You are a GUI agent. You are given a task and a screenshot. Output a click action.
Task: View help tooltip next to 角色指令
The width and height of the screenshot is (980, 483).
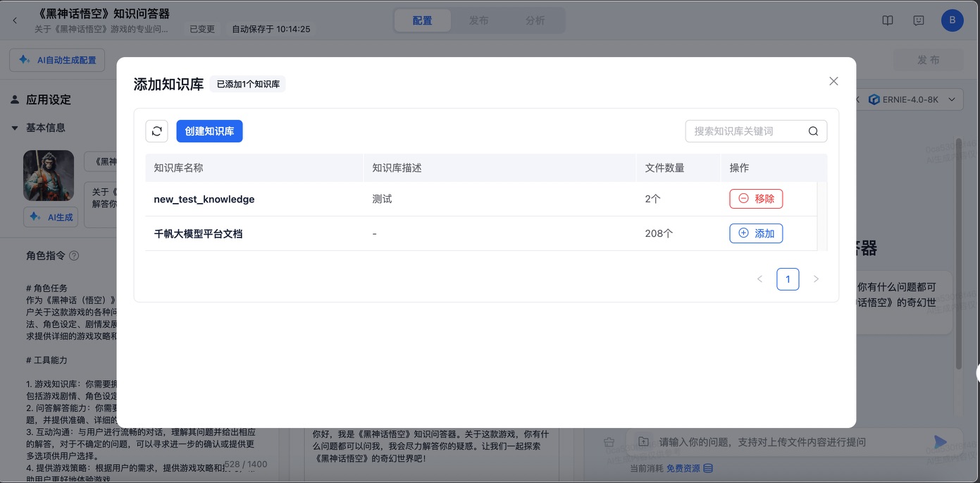click(72, 256)
